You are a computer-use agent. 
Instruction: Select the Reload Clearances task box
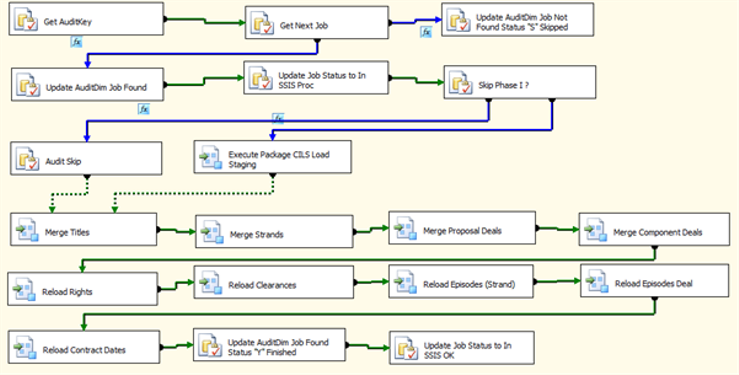coord(274,282)
